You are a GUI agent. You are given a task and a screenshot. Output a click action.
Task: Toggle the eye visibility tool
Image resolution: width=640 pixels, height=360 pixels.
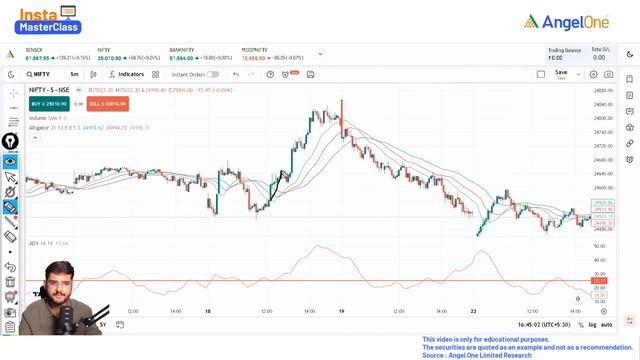tap(10, 162)
